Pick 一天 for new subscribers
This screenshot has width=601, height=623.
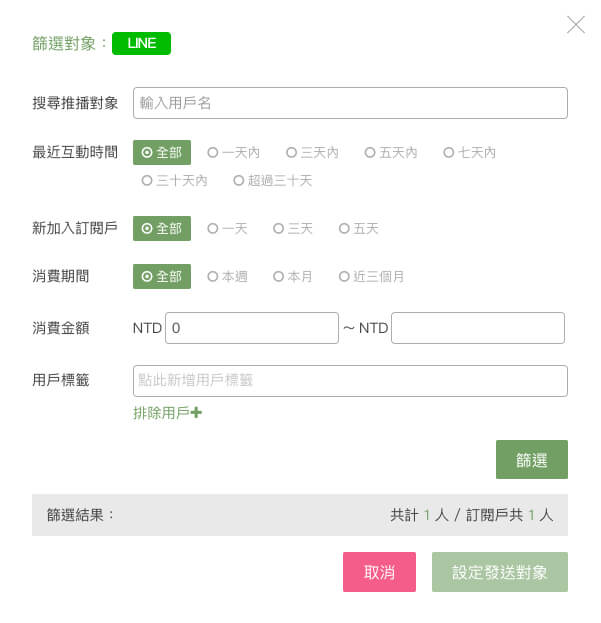(x=227, y=229)
